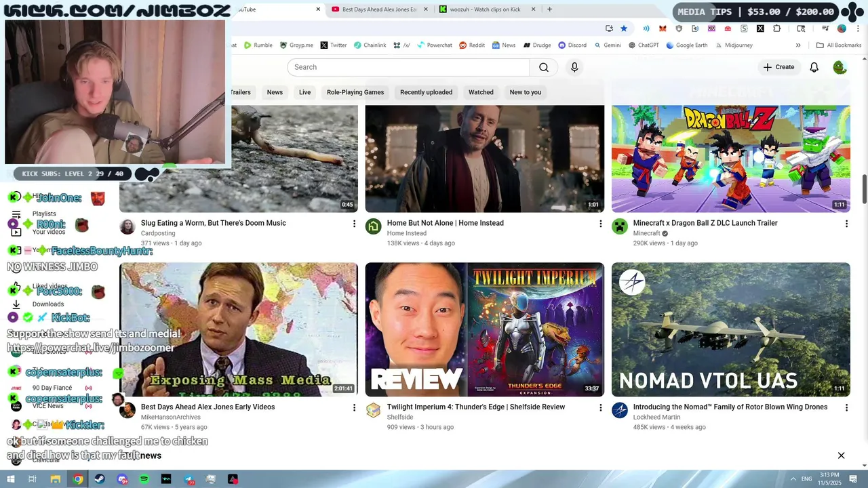
Task: Open the Home But Not Alone video thumbnail
Action: click(x=485, y=159)
